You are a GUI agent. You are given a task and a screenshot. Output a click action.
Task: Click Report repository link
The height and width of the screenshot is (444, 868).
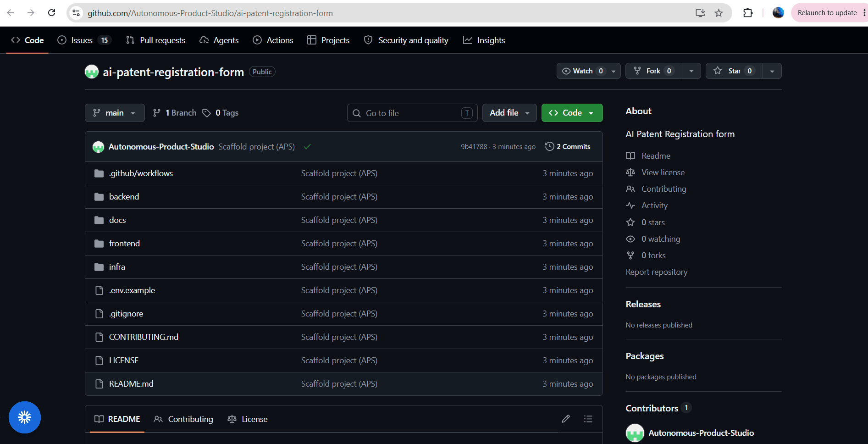click(x=657, y=272)
